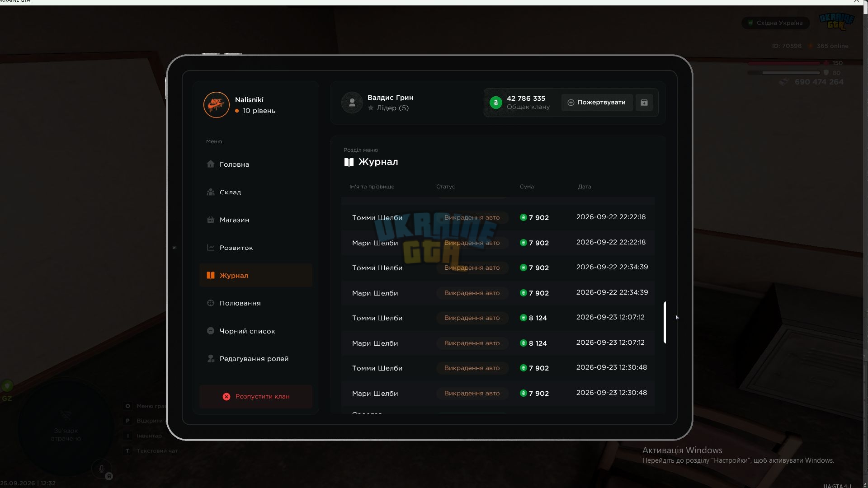Click the Лідер (5) rank label
This screenshot has width=868, height=488.
coord(392,108)
